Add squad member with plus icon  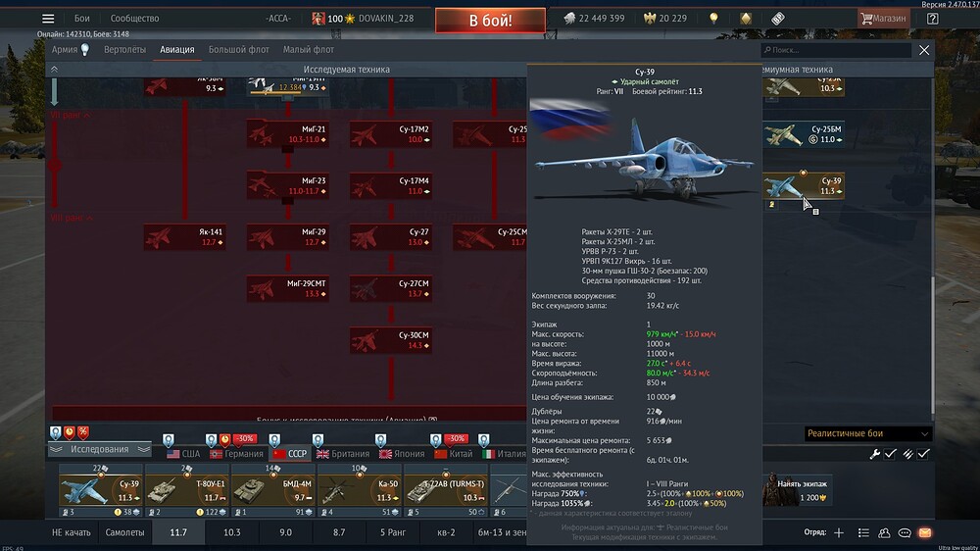click(839, 533)
